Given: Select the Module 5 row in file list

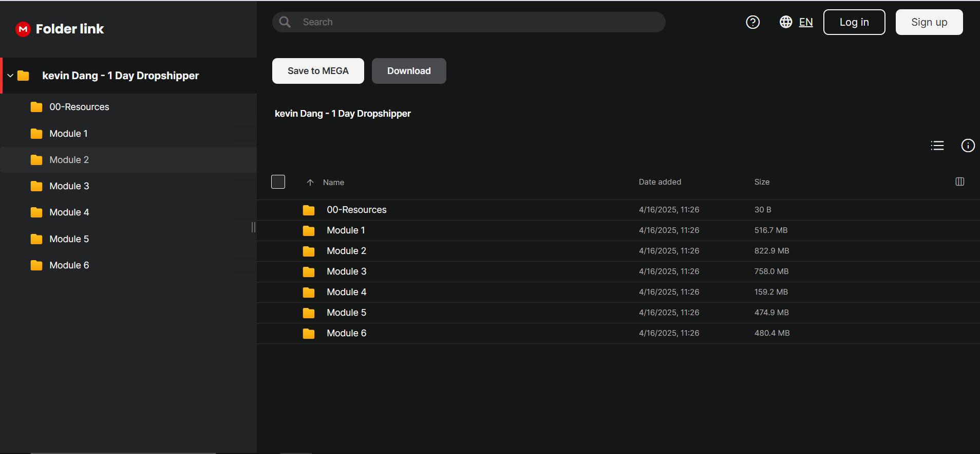Looking at the screenshot, I should pos(618,313).
